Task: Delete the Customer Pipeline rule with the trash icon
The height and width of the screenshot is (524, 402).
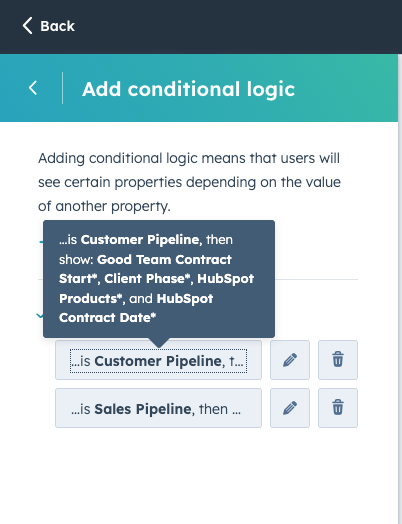Action: 338,360
